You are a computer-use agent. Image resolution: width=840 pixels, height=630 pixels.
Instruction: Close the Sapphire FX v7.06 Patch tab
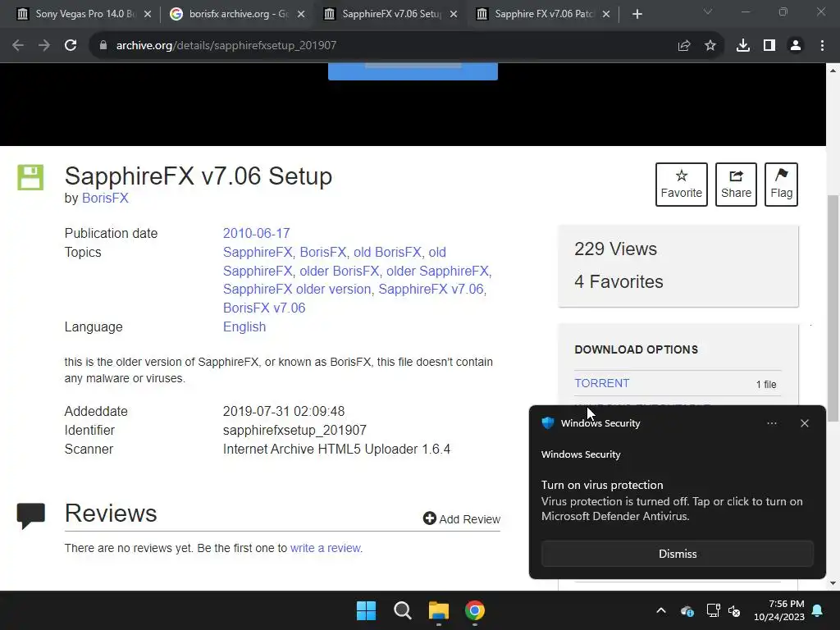point(606,14)
